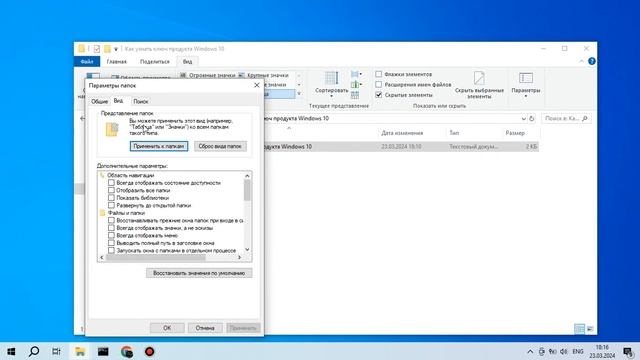Image resolution: width=640 pixels, height=360 pixels.
Task: Click quick access properties checkmark icon
Action: tap(96, 49)
